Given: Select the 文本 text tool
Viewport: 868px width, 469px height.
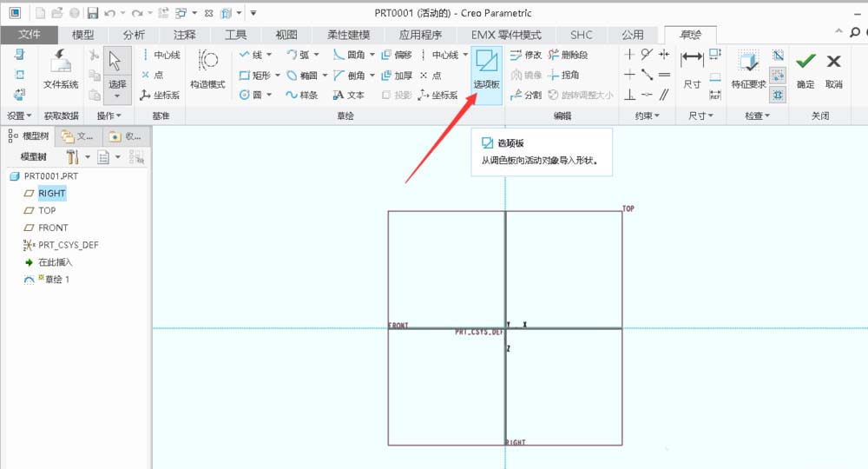Looking at the screenshot, I should click(349, 96).
